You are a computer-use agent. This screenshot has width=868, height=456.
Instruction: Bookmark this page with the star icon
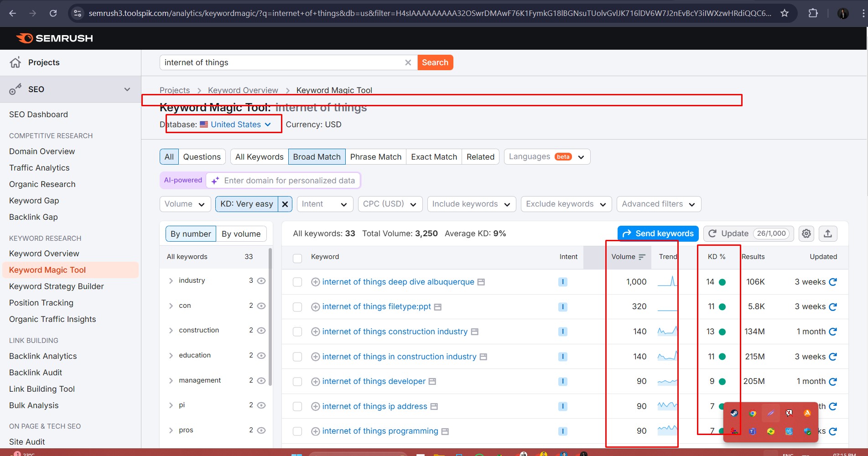click(x=785, y=13)
